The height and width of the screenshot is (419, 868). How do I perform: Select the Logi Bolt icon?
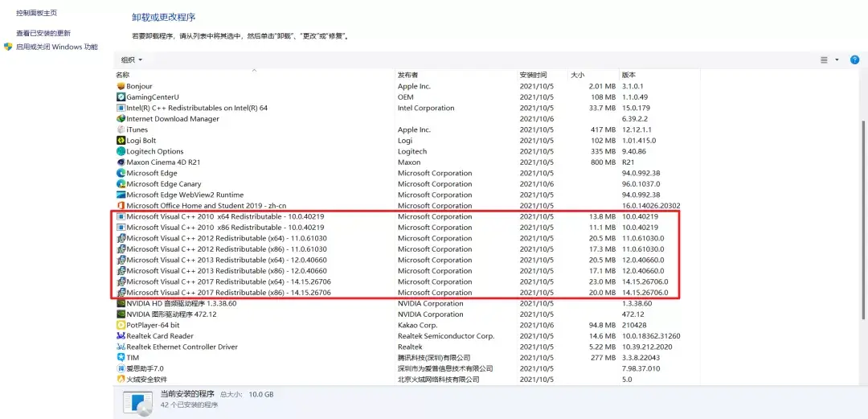click(121, 140)
